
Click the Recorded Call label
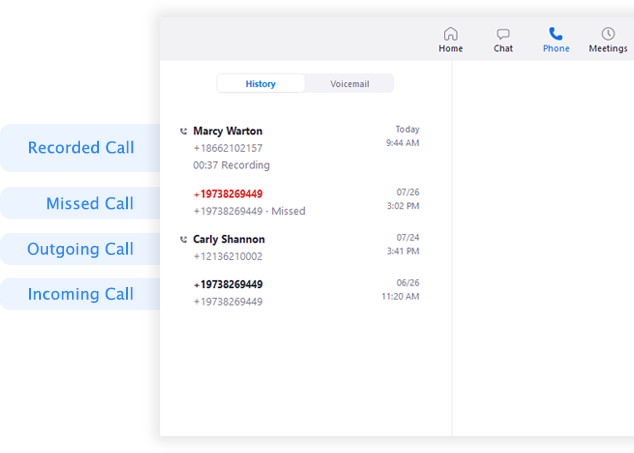point(81,148)
